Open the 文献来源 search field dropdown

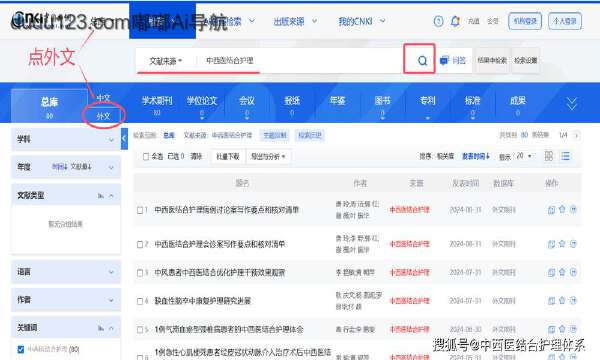coord(165,61)
